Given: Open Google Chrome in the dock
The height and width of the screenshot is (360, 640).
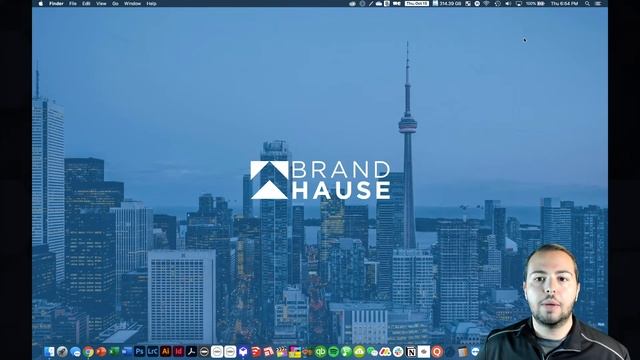Looking at the screenshot, I should coord(88,351).
